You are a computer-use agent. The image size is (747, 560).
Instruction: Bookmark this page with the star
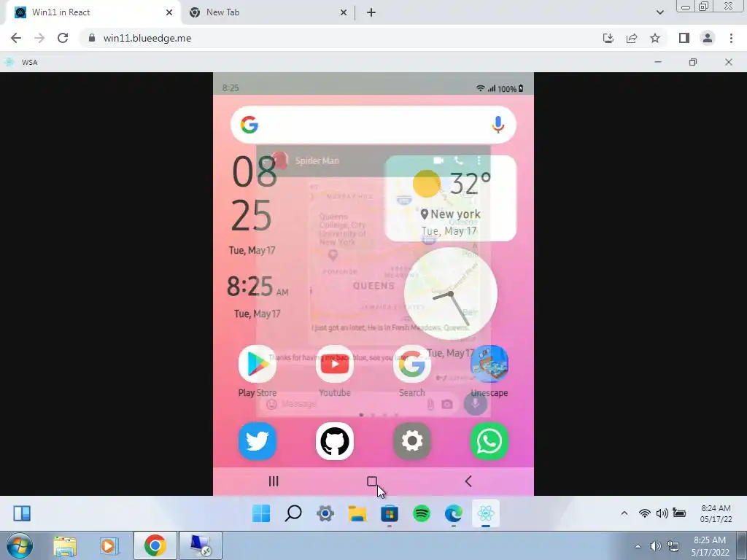coord(655,38)
